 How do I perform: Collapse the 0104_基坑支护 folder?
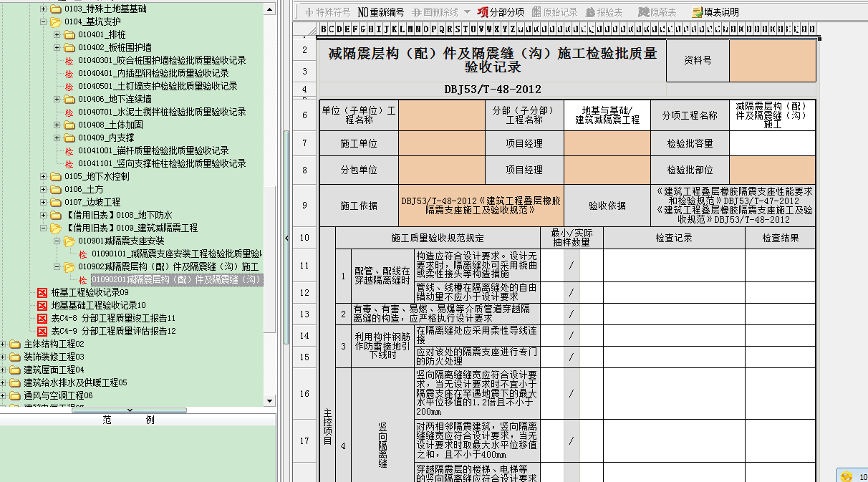click(x=44, y=21)
